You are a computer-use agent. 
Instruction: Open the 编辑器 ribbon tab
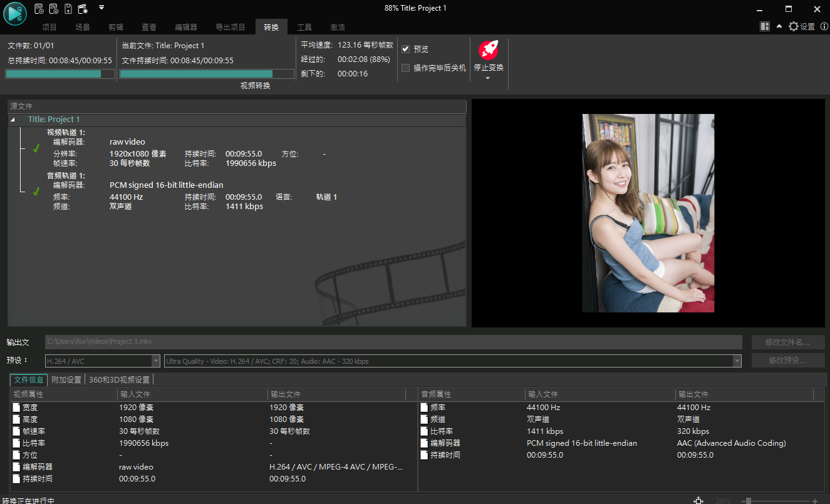(x=186, y=27)
